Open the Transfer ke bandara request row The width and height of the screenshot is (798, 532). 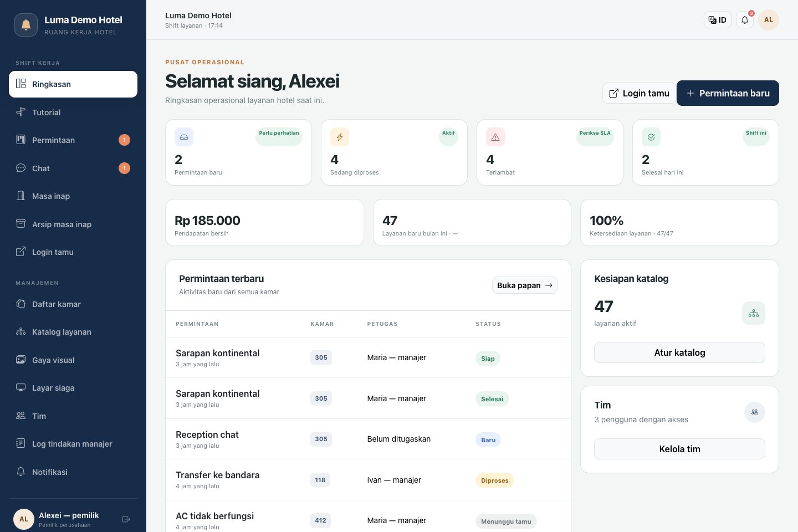click(368, 480)
